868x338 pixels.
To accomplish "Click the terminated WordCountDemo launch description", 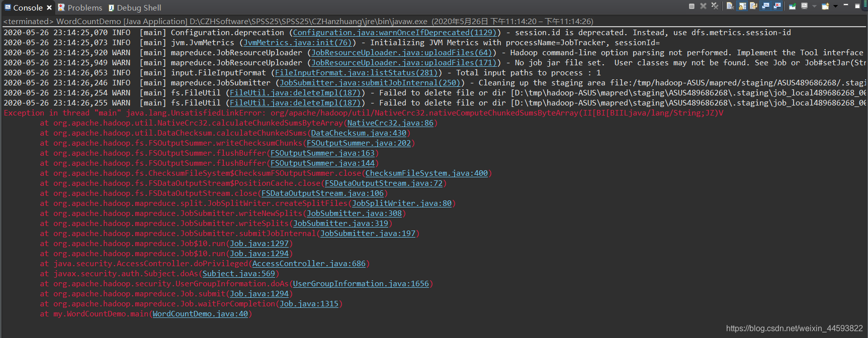I will tap(298, 22).
